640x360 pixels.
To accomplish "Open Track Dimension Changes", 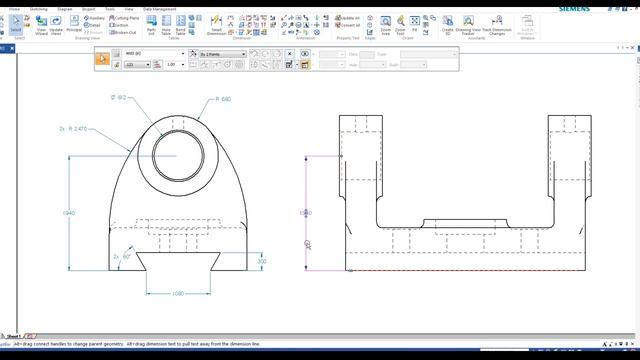I will click(497, 25).
